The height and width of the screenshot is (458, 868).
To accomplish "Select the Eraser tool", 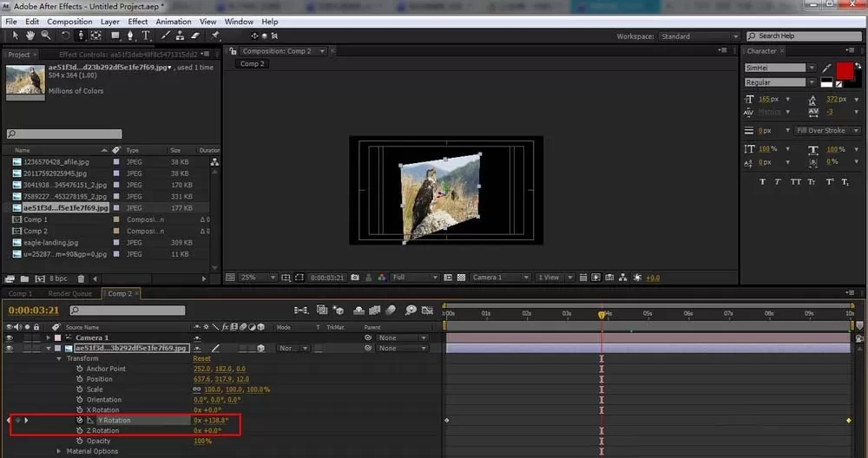I will click(194, 36).
